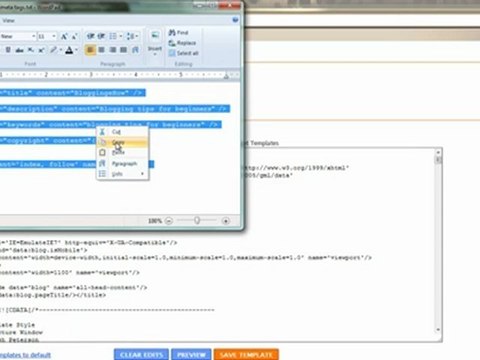This screenshot has height=360, width=480.
Task: Open the line spacing dropdown
Action: pyautogui.click(x=132, y=36)
